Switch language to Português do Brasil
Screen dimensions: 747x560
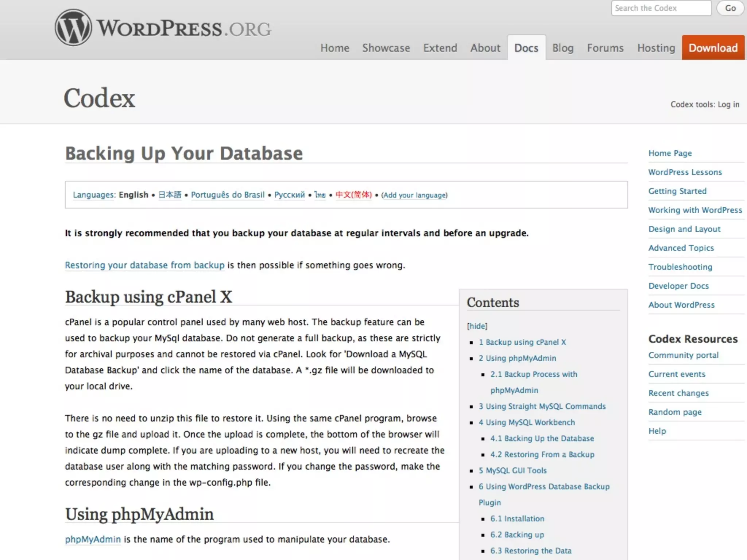tap(228, 195)
